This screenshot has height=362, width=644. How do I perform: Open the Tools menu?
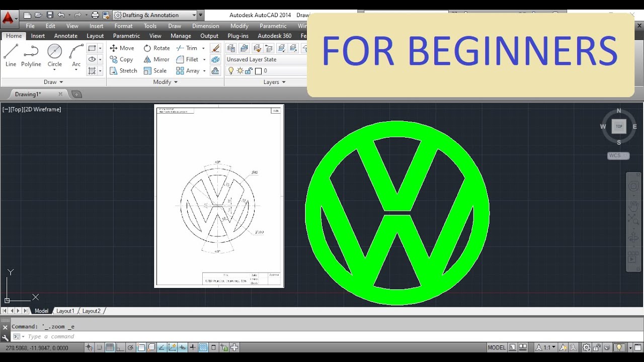coord(150,26)
